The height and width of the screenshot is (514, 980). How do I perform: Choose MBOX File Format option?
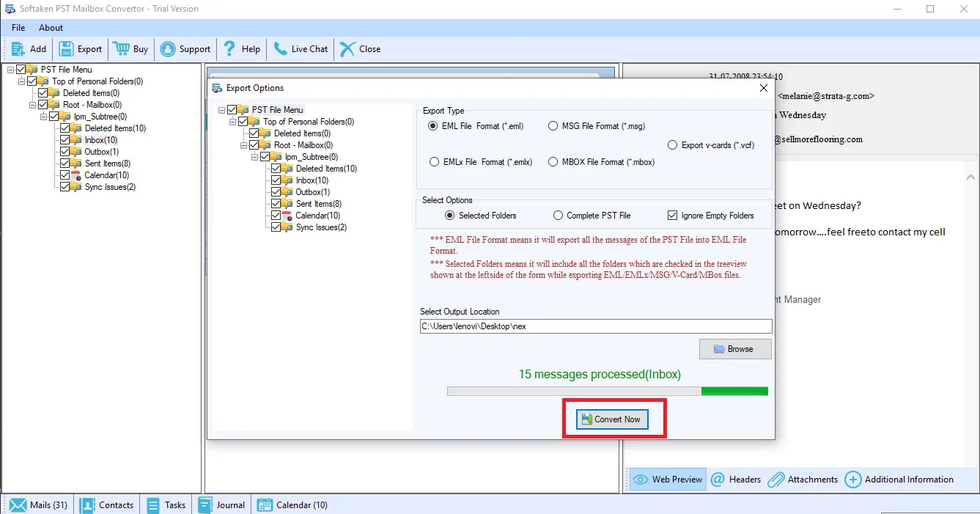click(553, 162)
